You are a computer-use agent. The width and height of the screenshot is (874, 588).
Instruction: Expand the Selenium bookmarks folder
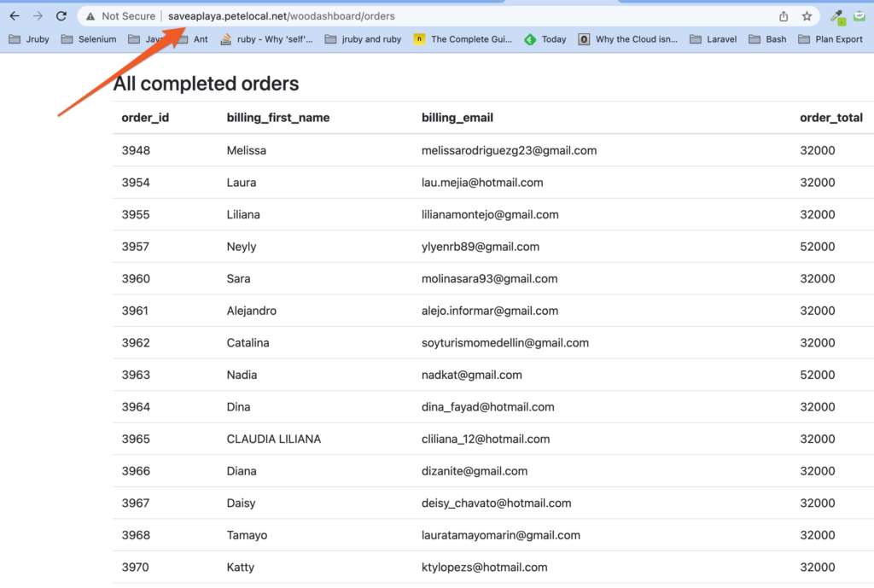click(x=89, y=39)
